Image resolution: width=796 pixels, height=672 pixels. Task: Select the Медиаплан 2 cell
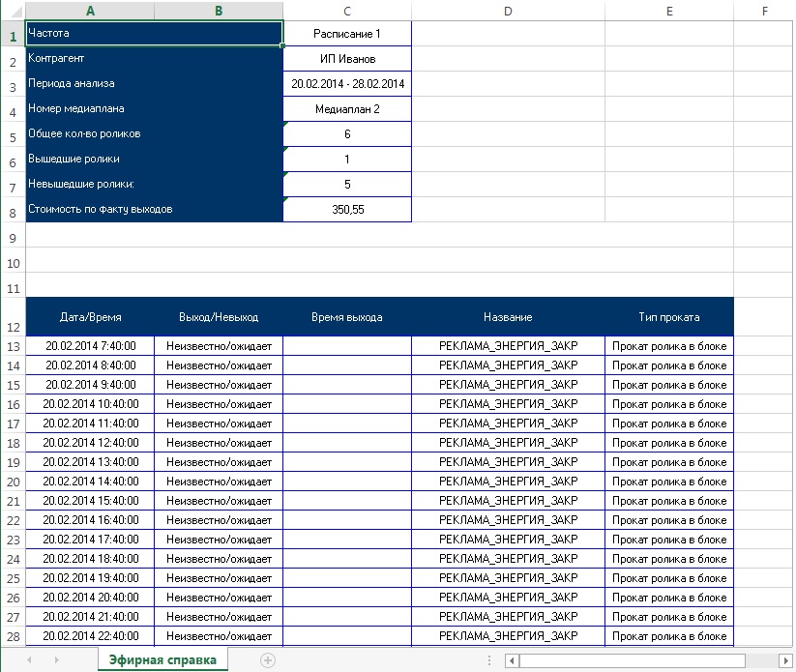point(347,108)
